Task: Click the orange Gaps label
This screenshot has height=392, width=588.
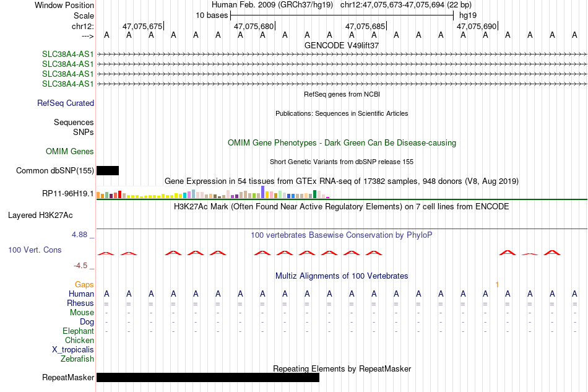Action: [84, 285]
